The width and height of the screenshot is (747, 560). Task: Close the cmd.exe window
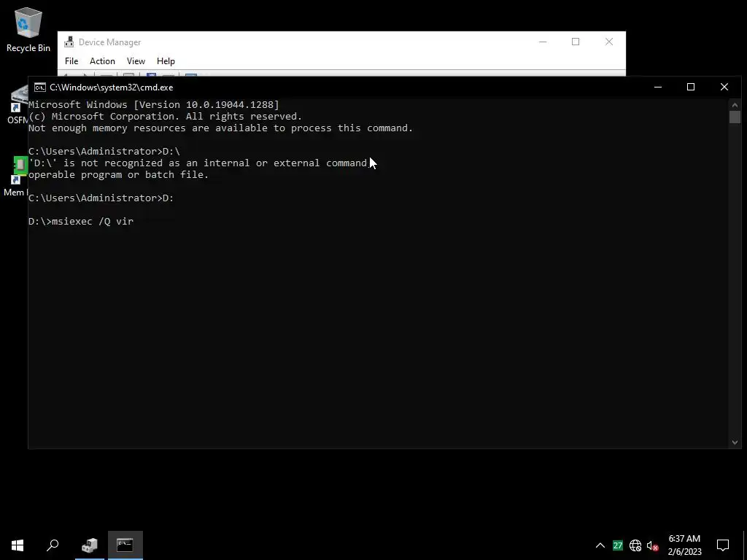point(724,87)
